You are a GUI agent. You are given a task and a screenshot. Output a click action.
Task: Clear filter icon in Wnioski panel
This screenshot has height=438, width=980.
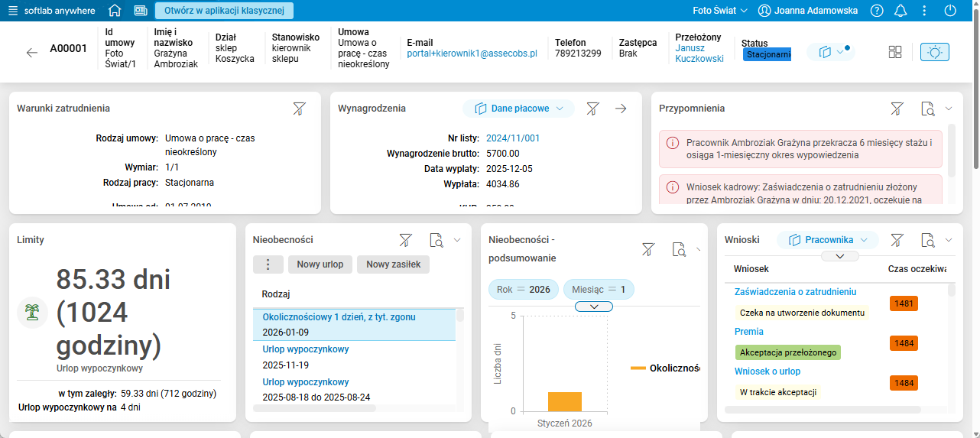pyautogui.click(x=897, y=240)
